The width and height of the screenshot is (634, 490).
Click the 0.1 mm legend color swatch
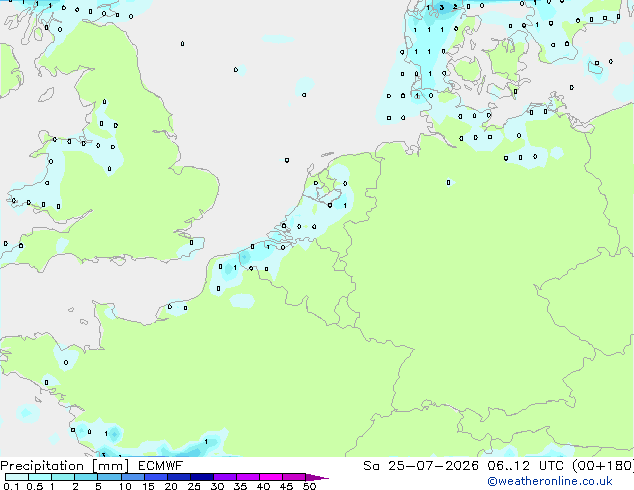[17, 477]
